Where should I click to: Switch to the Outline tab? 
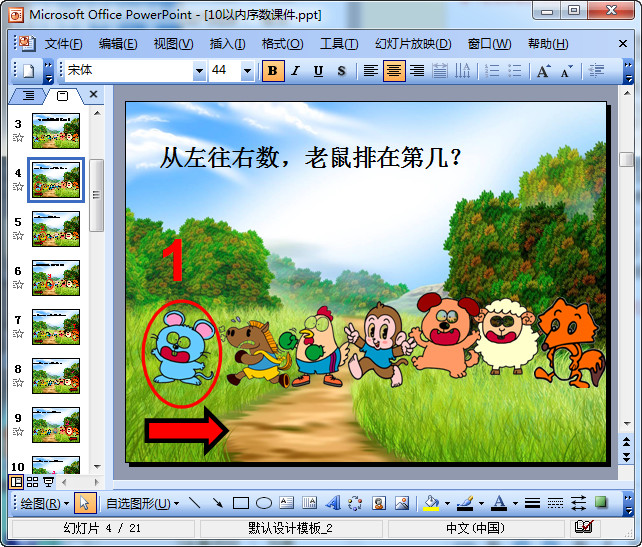click(x=28, y=95)
